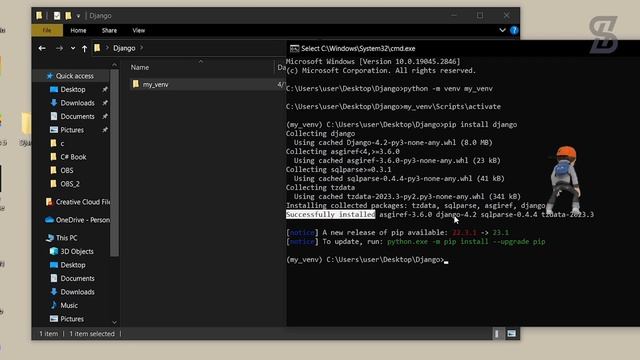640x360 pixels.
Task: Open the folder named c
Action: (x=62, y=143)
